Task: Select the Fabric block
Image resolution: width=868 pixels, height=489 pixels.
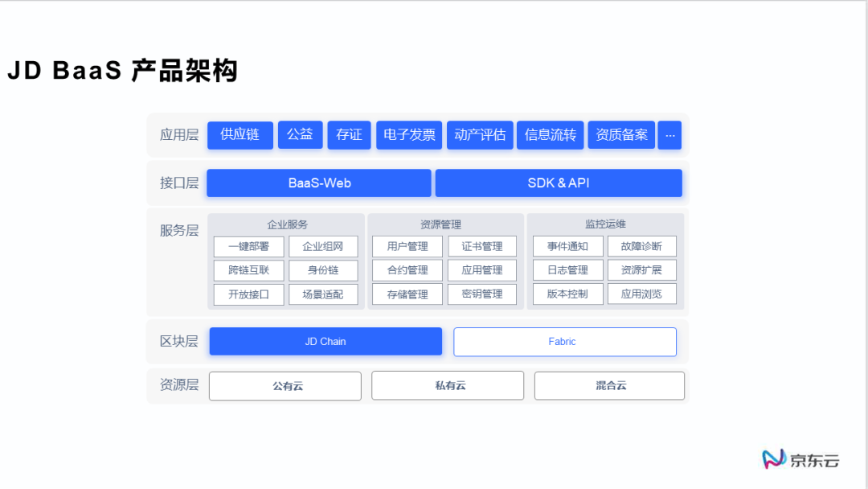Action: coord(565,342)
